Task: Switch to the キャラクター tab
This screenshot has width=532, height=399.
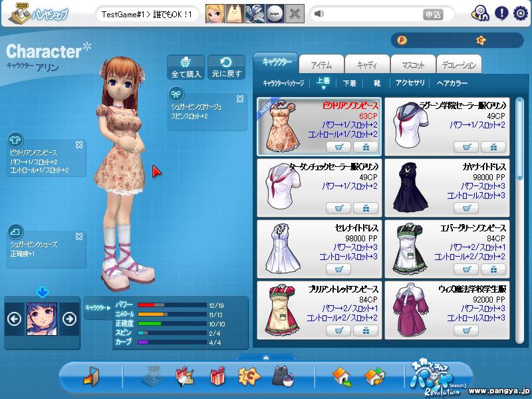Action: point(276,62)
